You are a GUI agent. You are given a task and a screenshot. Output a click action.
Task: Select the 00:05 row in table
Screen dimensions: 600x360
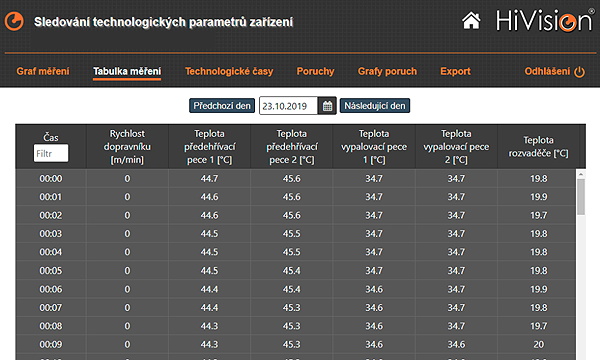295,270
